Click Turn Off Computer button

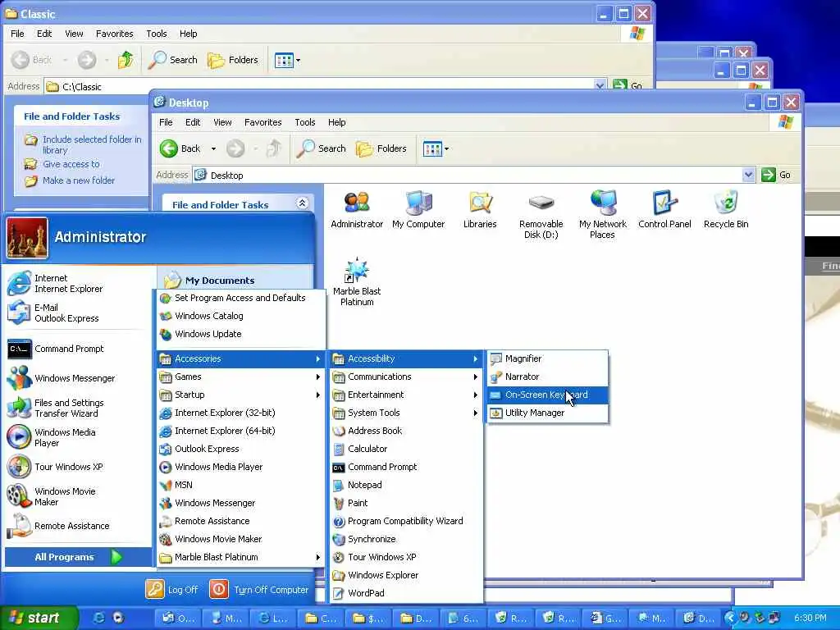click(259, 590)
